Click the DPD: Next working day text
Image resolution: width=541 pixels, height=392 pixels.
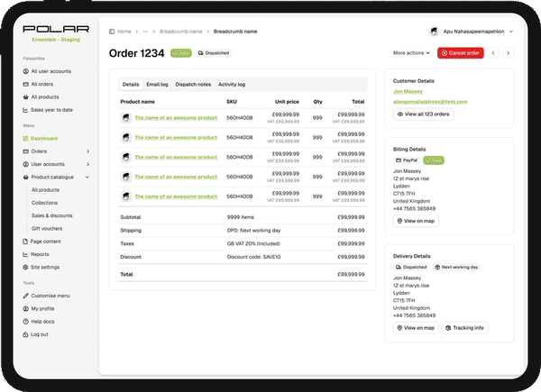pyautogui.click(x=253, y=231)
